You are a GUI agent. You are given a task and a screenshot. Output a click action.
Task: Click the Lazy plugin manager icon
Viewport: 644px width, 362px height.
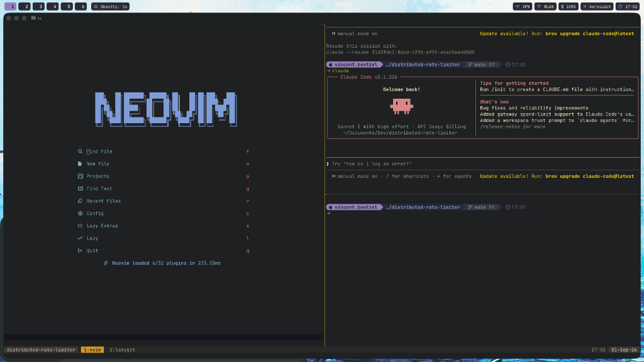80,238
